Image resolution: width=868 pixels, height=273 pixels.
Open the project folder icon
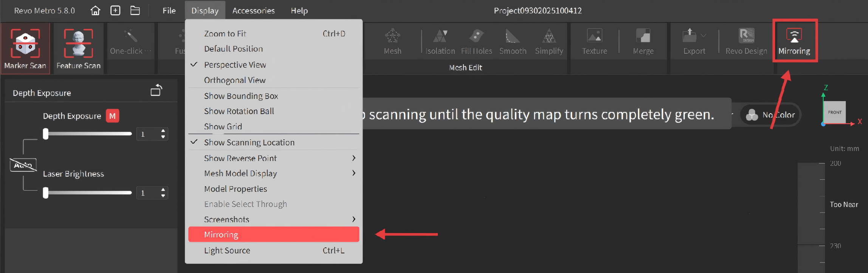click(135, 11)
